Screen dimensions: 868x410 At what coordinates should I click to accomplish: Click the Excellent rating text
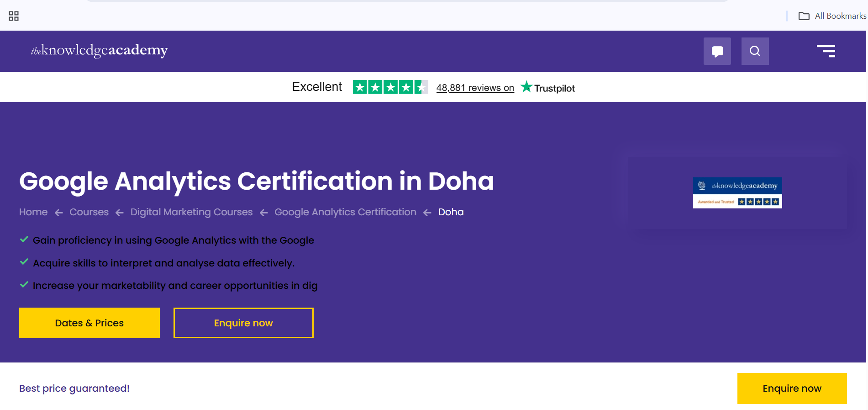[x=317, y=87]
